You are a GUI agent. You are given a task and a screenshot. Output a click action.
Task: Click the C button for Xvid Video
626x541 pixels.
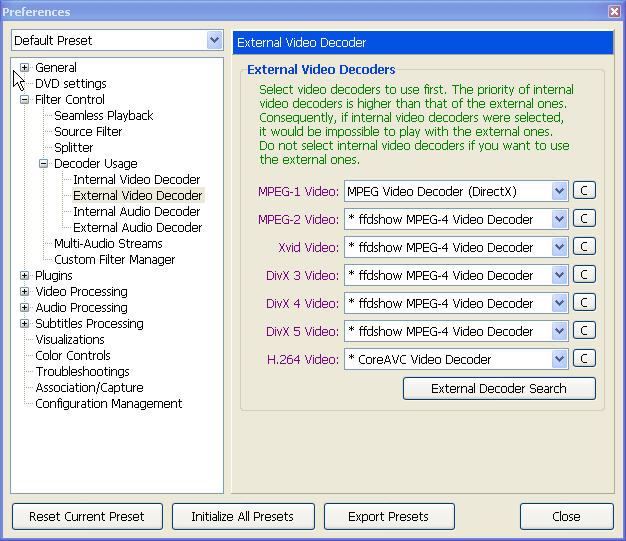click(584, 247)
